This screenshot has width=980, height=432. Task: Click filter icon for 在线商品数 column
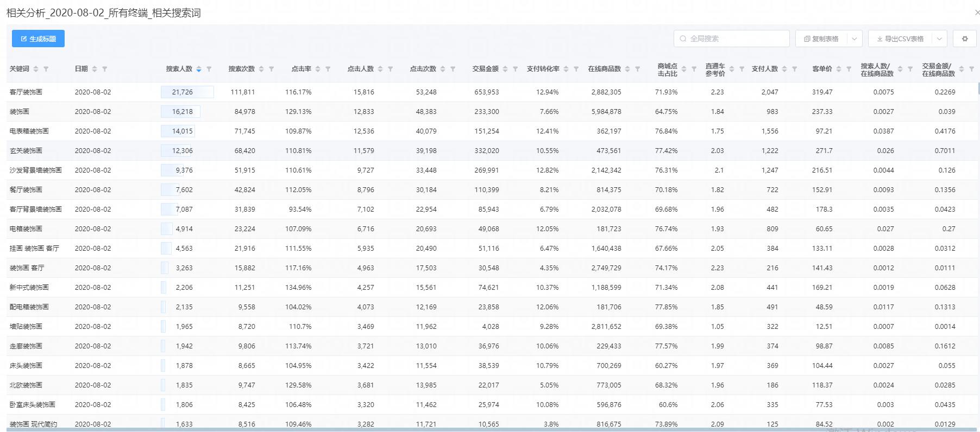638,69
